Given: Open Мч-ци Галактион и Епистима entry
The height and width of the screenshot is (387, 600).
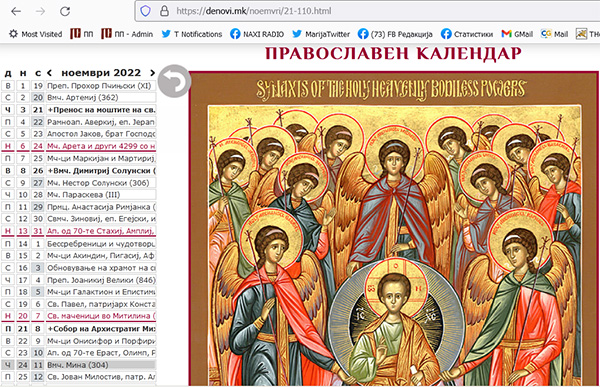Looking at the screenshot, I should tap(101, 292).
